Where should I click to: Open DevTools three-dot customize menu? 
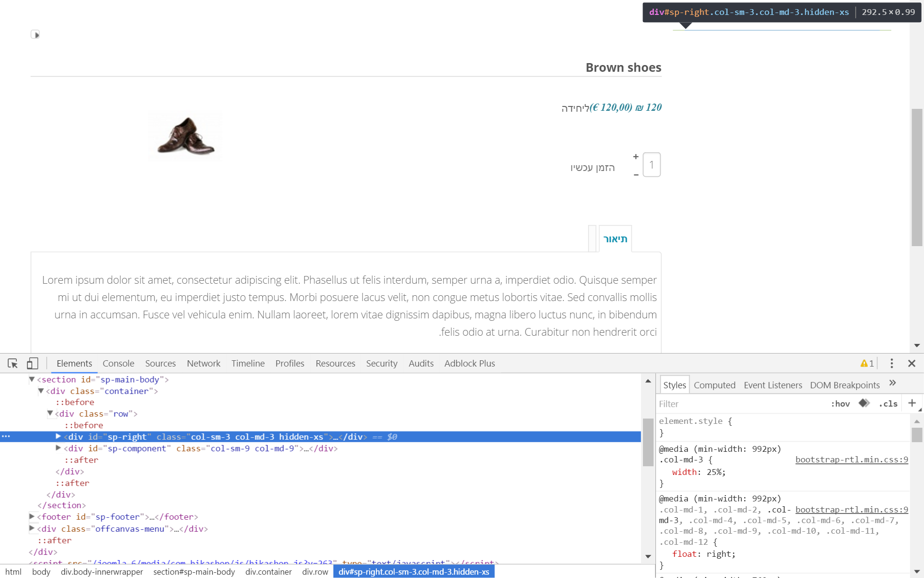pos(891,363)
